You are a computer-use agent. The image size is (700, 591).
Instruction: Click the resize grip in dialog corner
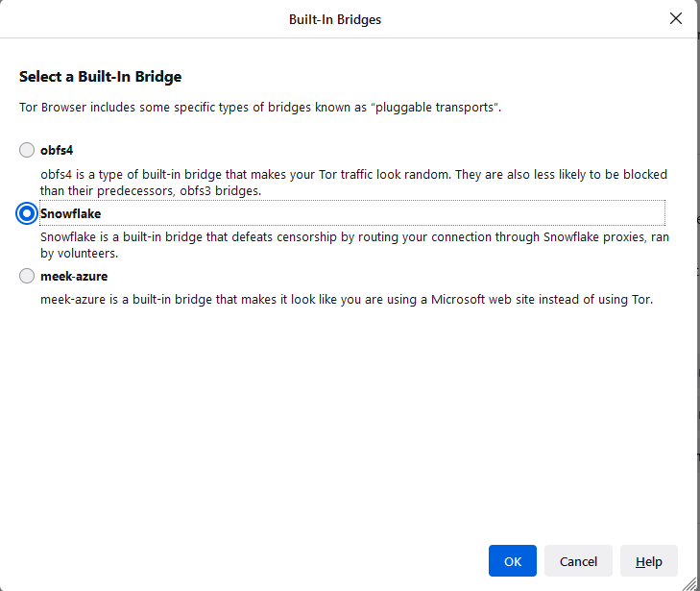(690, 584)
